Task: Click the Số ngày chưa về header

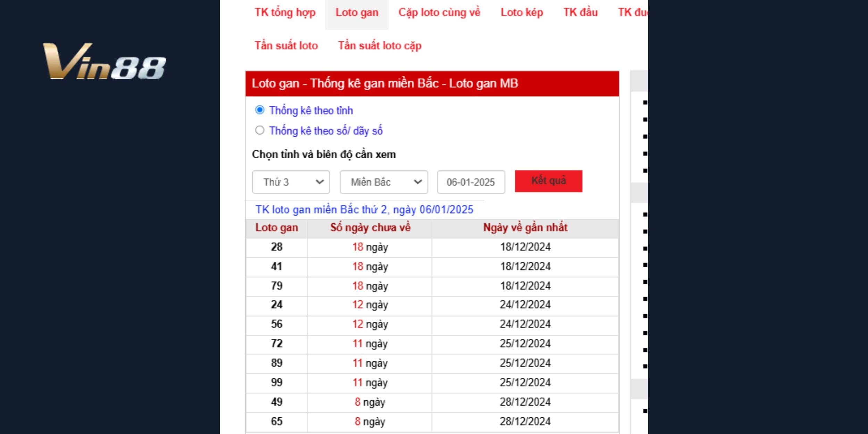Action: [x=370, y=228]
